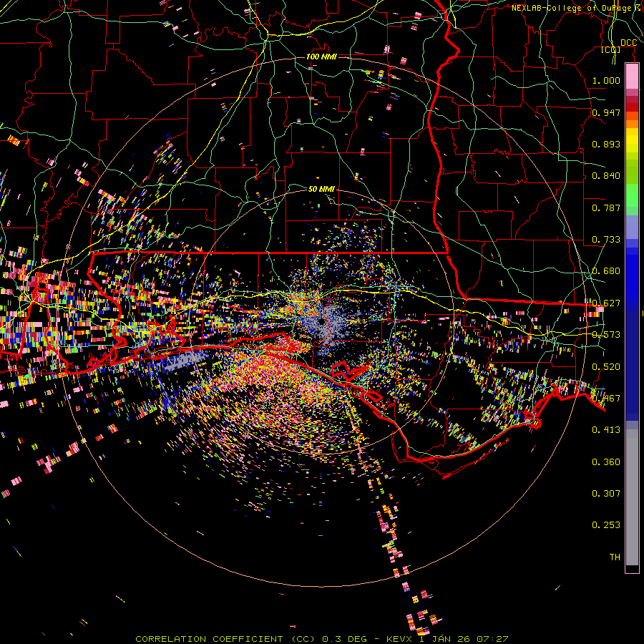Click the 50 NMI range ring label
Viewport: 644px width, 644px height.
[x=321, y=189]
